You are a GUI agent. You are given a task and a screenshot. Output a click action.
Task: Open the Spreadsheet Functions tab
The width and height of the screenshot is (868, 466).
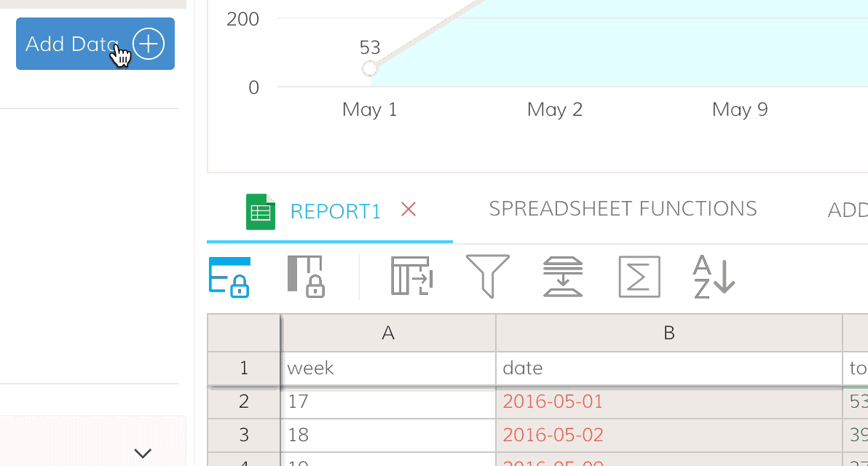point(623,209)
